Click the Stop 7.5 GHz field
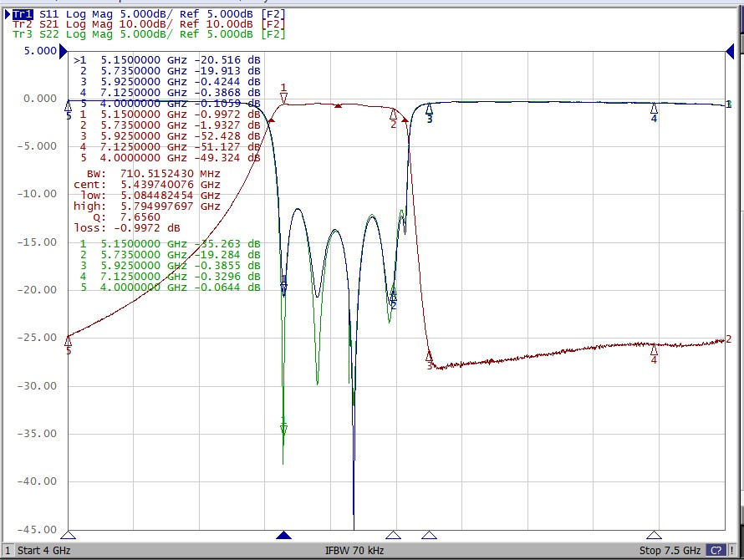744x560 pixels. click(x=669, y=550)
